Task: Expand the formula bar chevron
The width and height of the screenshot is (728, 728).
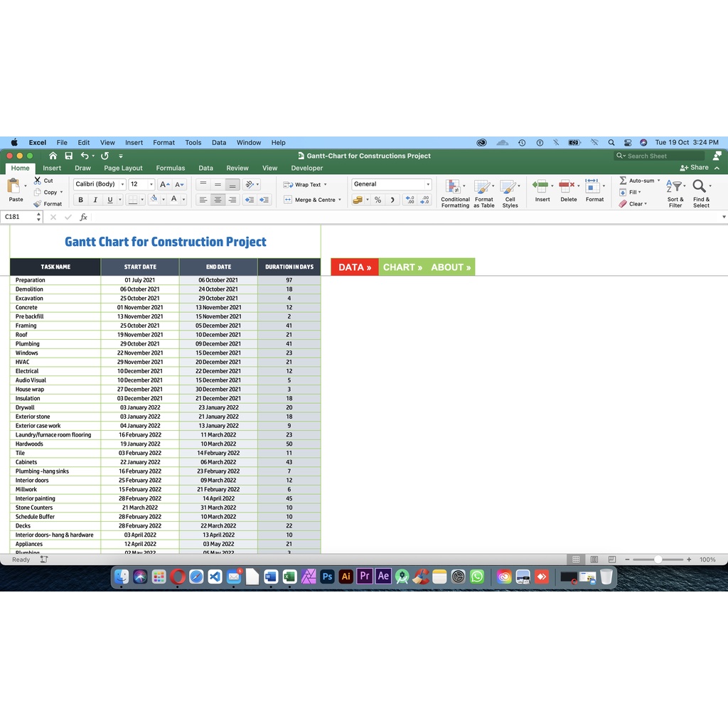Action: point(723,217)
